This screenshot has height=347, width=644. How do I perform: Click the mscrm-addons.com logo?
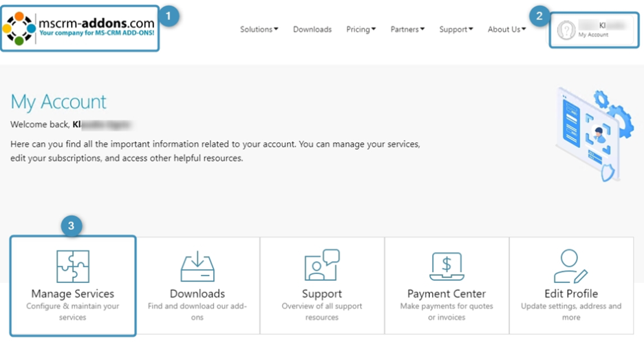tap(79, 28)
